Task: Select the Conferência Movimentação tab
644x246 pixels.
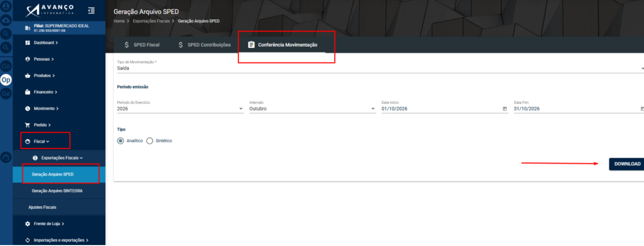Action: 283,45
